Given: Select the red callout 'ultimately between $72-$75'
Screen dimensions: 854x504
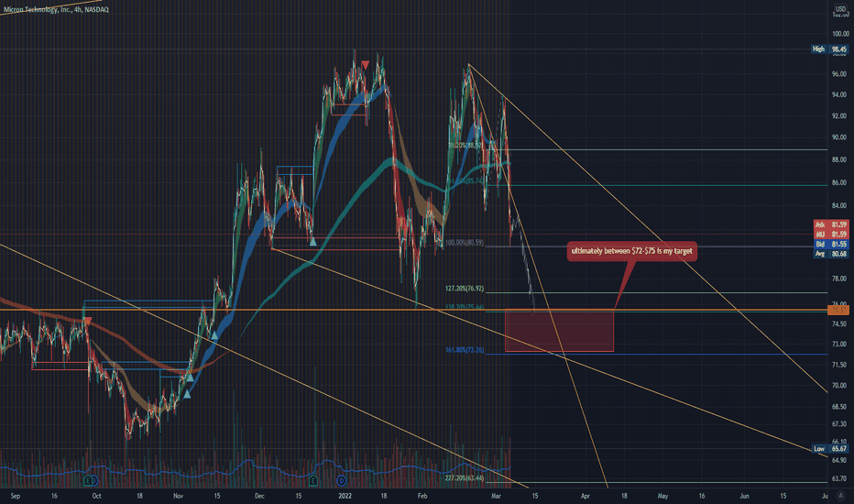Looking at the screenshot, I should point(631,251).
